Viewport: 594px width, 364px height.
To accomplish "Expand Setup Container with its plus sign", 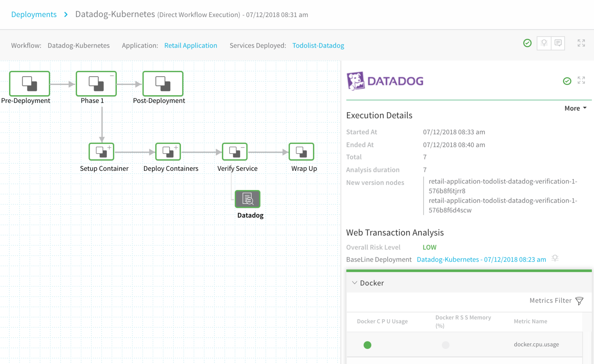I will 109,147.
